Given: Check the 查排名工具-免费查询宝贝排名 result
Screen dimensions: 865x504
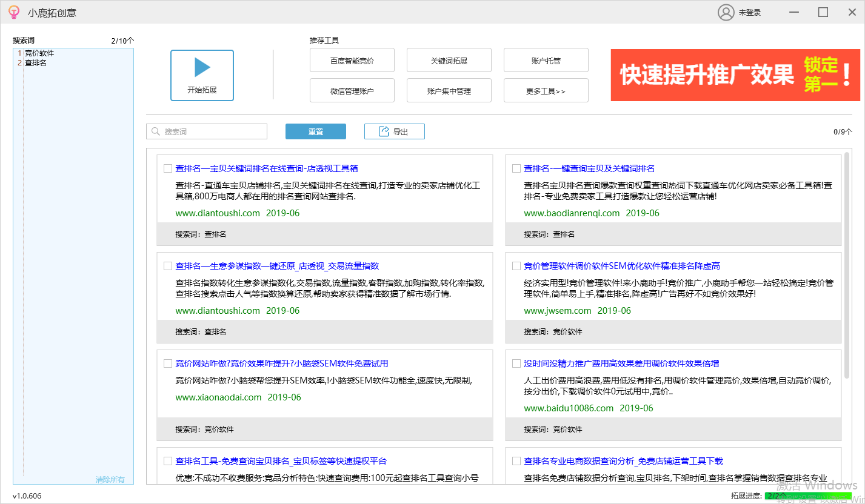Looking at the screenshot, I should pos(168,461).
